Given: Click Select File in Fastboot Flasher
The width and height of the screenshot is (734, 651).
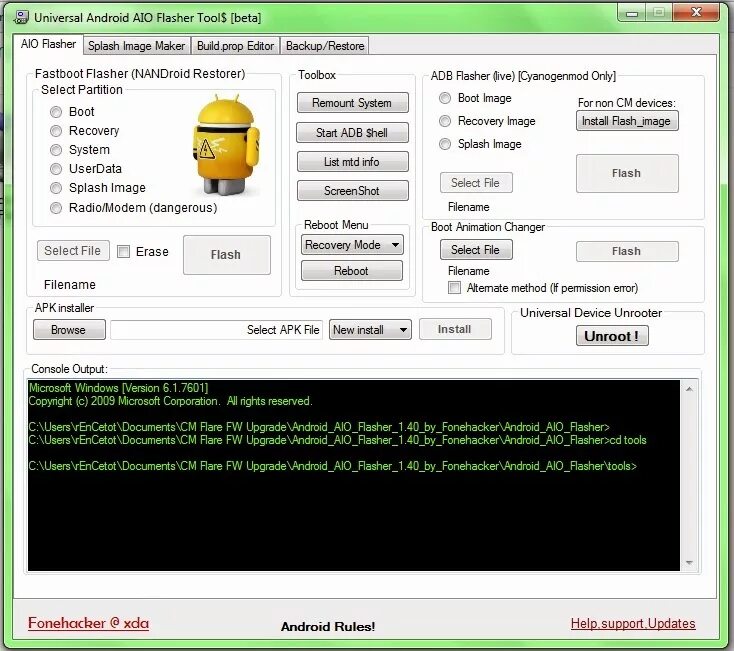Looking at the screenshot, I should tap(73, 251).
